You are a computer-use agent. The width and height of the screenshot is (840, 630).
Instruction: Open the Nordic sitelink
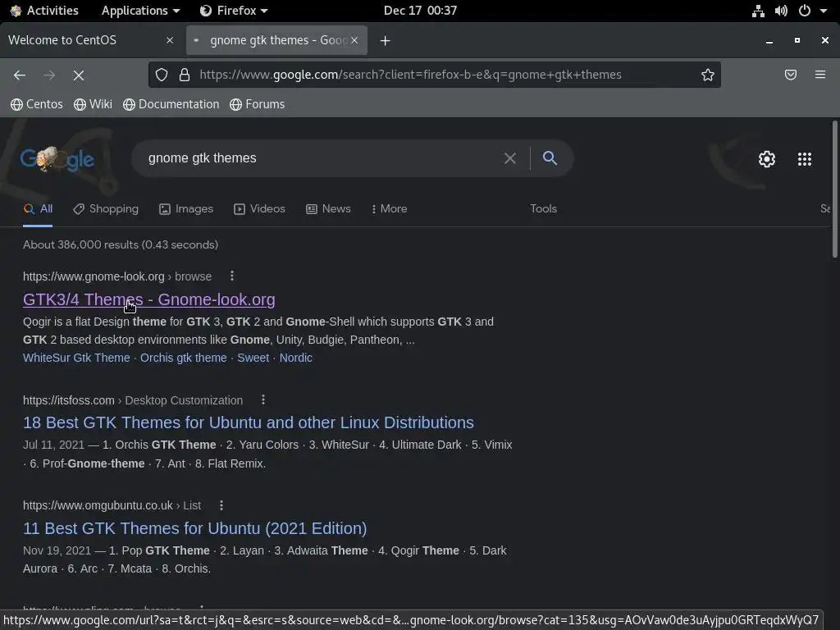pos(295,358)
